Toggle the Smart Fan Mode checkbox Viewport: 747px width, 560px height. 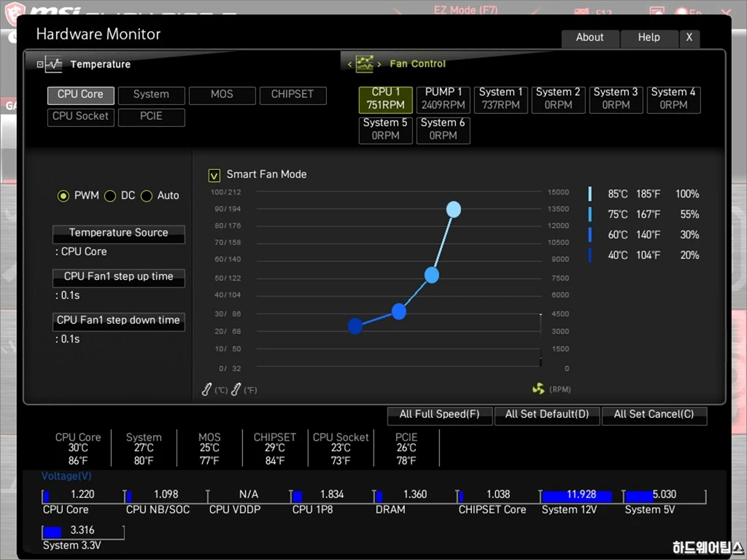(x=214, y=176)
